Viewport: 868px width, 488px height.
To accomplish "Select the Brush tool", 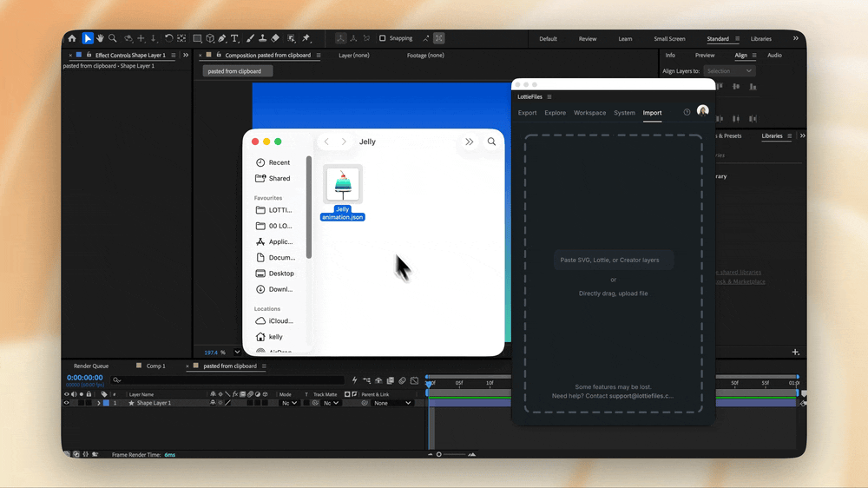I will (250, 38).
